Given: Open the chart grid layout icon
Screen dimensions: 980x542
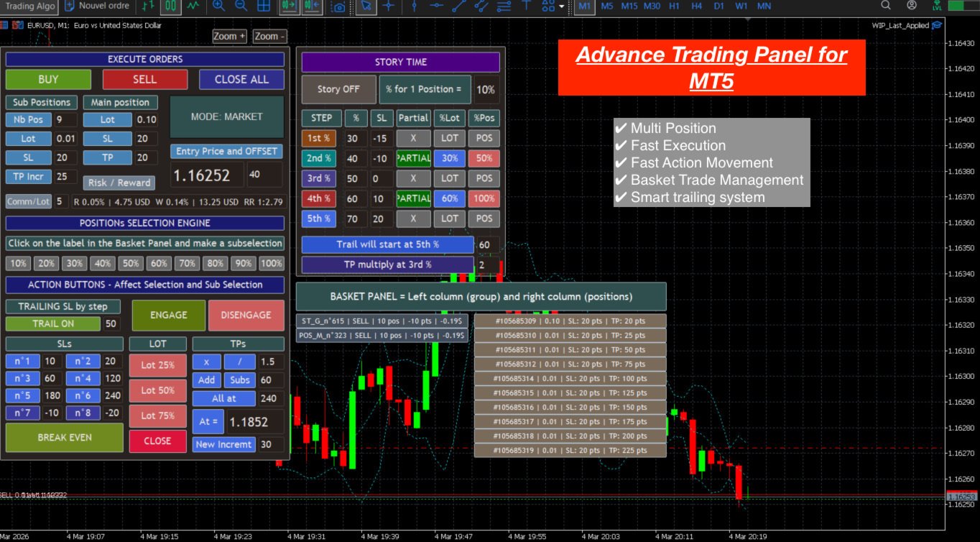Looking at the screenshot, I should pos(264,6).
